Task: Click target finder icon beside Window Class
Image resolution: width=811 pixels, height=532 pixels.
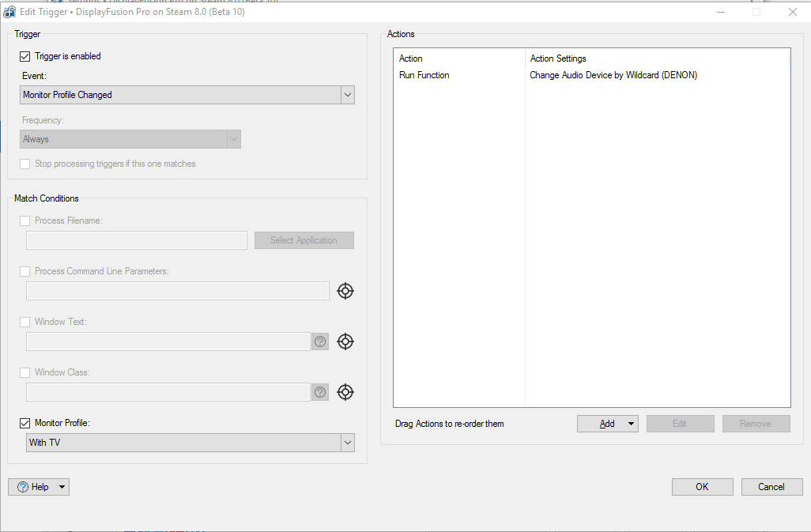Action: [x=345, y=392]
